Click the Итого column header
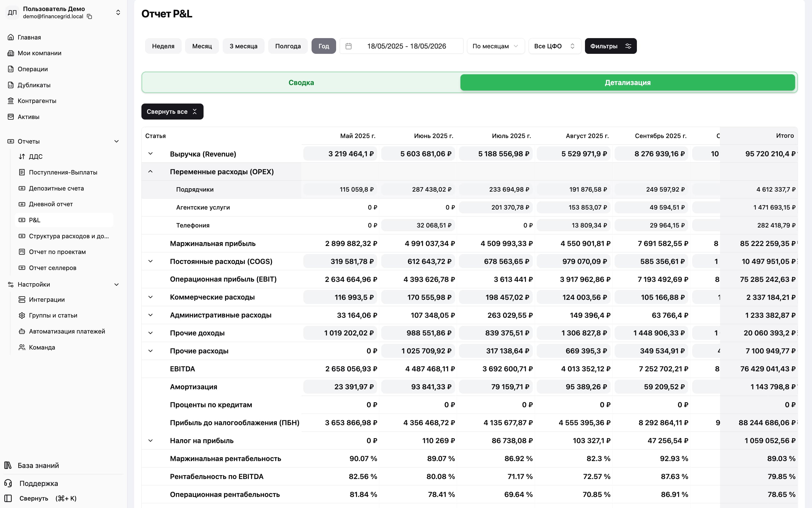Screen dimensions: 812x508 click(785, 136)
